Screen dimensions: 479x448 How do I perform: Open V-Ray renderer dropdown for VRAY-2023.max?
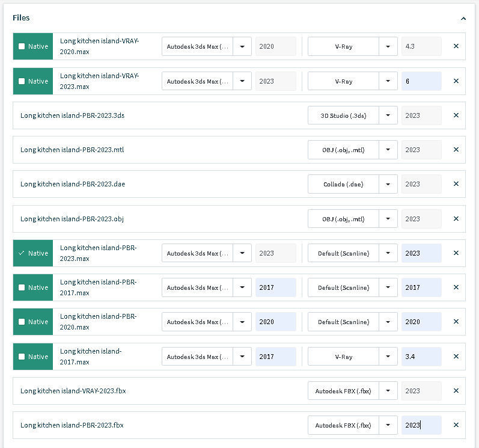[x=388, y=81]
